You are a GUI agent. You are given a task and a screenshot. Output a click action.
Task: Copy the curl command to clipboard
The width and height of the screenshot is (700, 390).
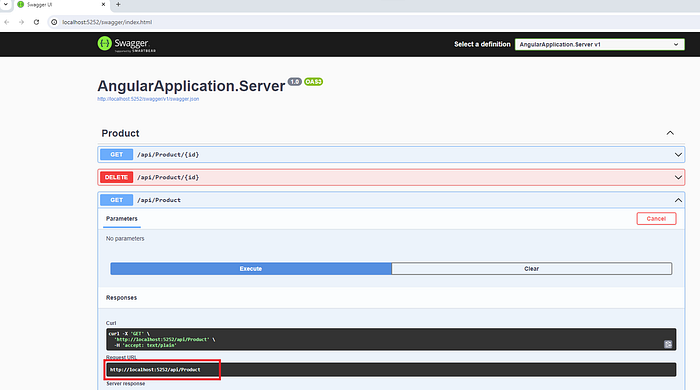[x=668, y=344]
